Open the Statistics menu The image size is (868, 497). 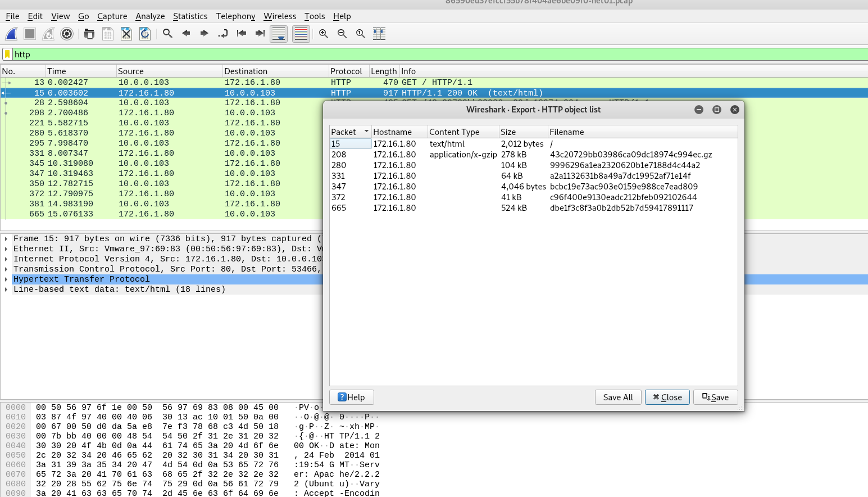190,16
